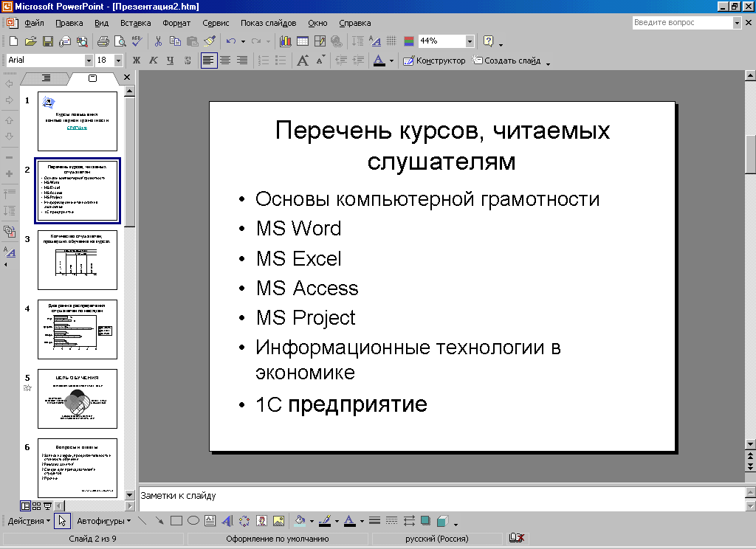
Task: Toggle numbered list formatting
Action: pos(264,61)
